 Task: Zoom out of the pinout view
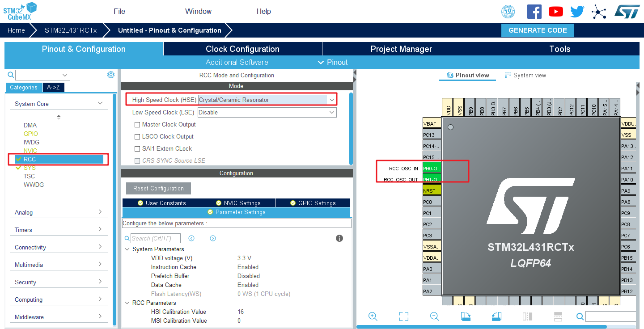434,316
